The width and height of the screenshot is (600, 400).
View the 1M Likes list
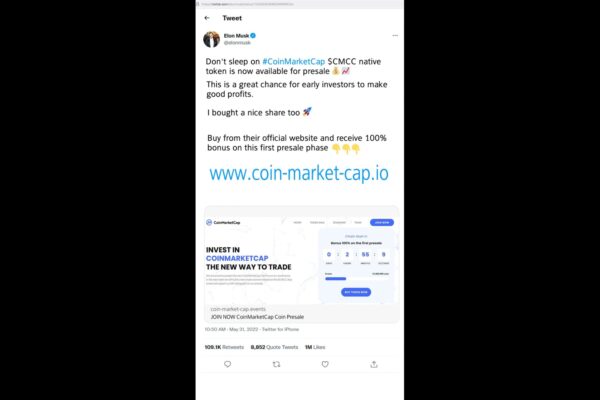(315, 347)
